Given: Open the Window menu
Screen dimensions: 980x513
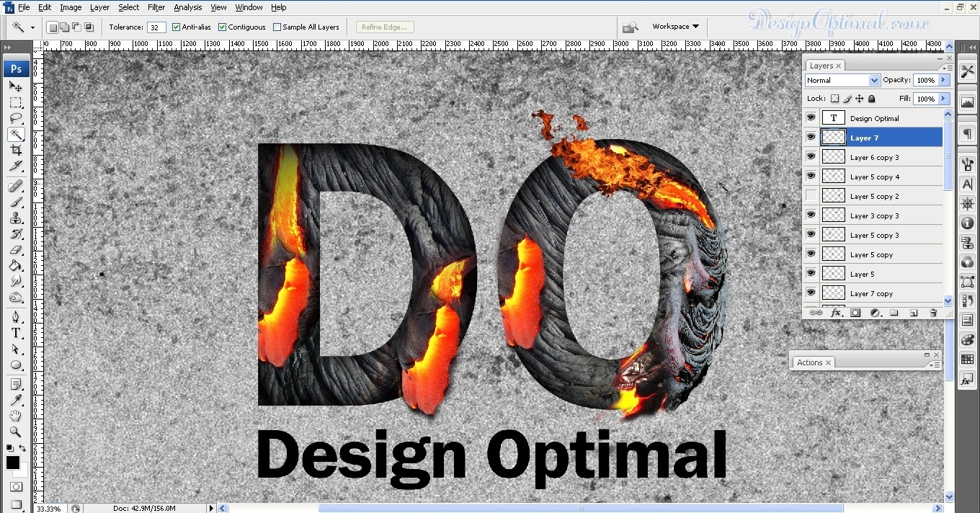Looking at the screenshot, I should tap(249, 7).
